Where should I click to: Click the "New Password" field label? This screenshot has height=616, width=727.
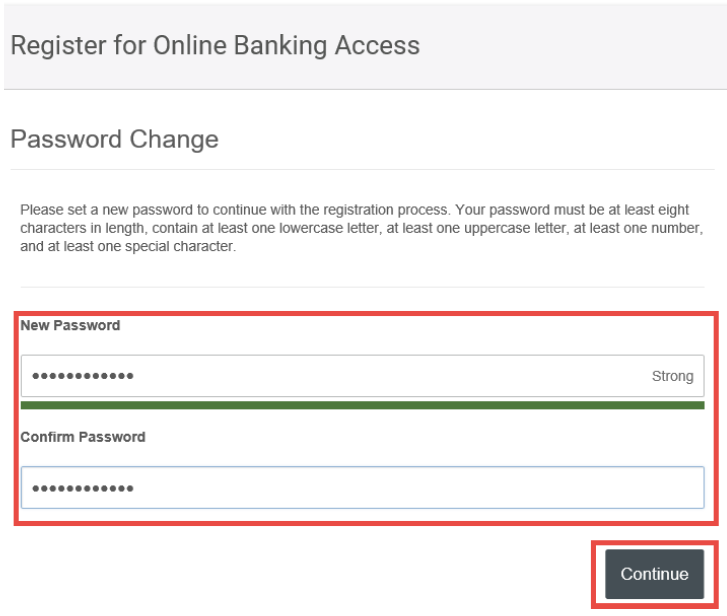coord(70,325)
